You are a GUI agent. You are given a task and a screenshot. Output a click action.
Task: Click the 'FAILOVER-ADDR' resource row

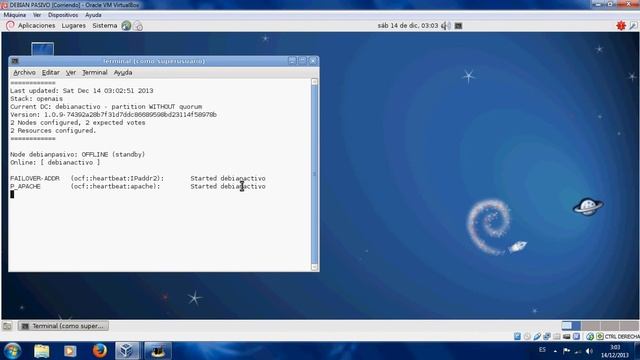[138, 178]
